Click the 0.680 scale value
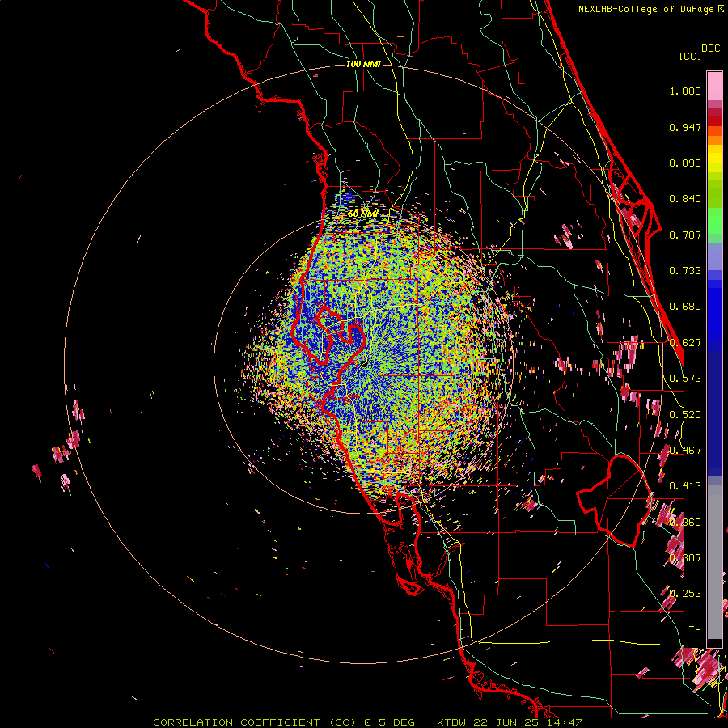Screen dimensions: 728x728 click(x=685, y=307)
